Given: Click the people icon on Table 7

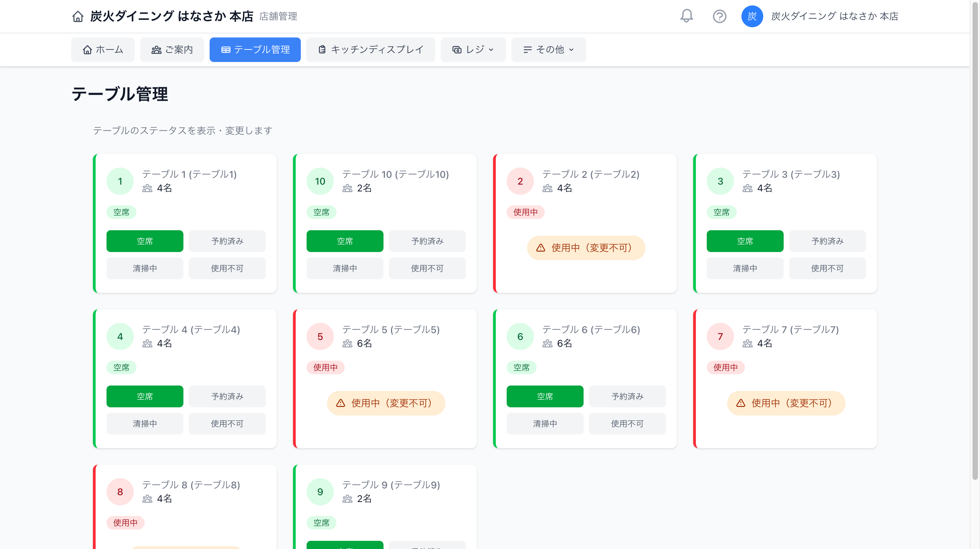Looking at the screenshot, I should [748, 343].
